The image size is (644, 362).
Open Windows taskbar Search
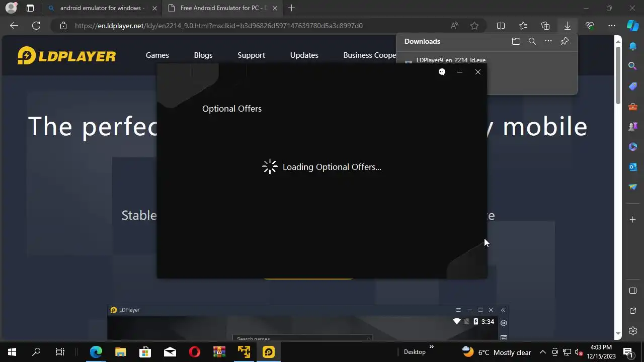point(36,352)
